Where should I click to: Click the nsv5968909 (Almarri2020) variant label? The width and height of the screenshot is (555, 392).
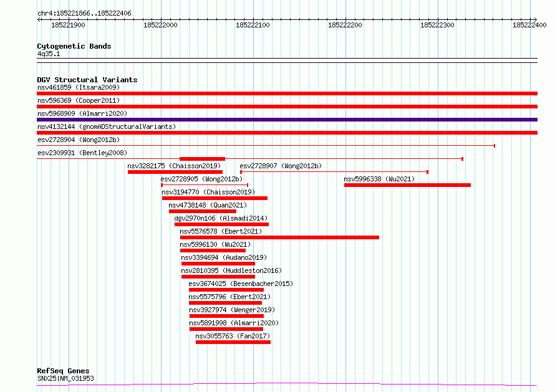tap(82, 113)
